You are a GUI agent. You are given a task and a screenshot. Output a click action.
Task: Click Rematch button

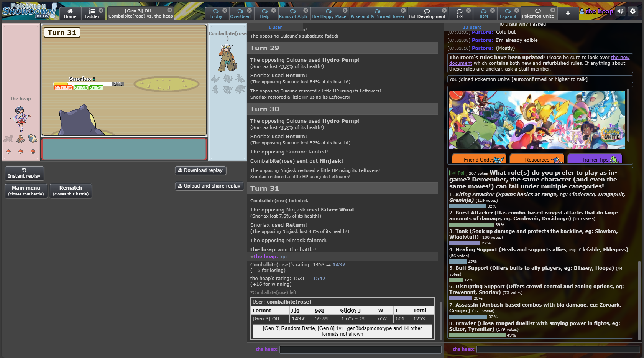point(71,191)
